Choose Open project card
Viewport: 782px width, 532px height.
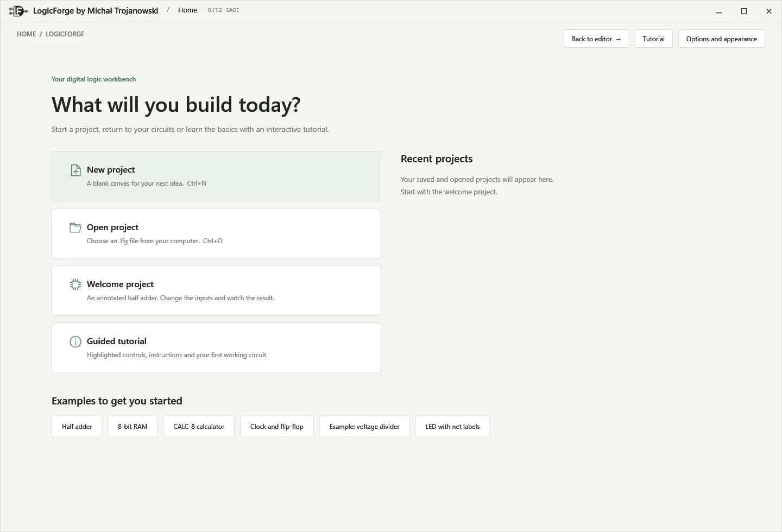pyautogui.click(x=216, y=233)
